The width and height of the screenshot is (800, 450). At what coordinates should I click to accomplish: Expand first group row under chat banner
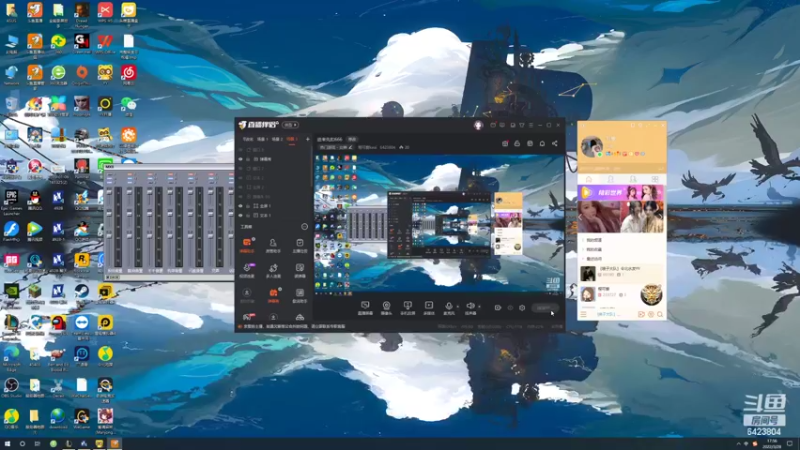[621, 240]
